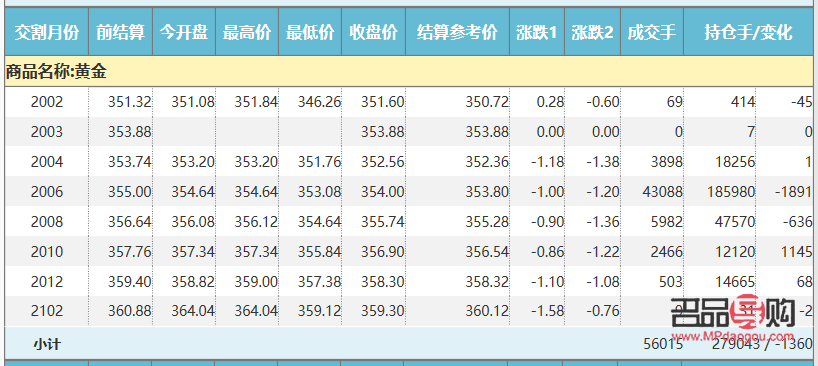The width and height of the screenshot is (818, 366).
Task: Select the 前结算 column header
Action: [121, 33]
